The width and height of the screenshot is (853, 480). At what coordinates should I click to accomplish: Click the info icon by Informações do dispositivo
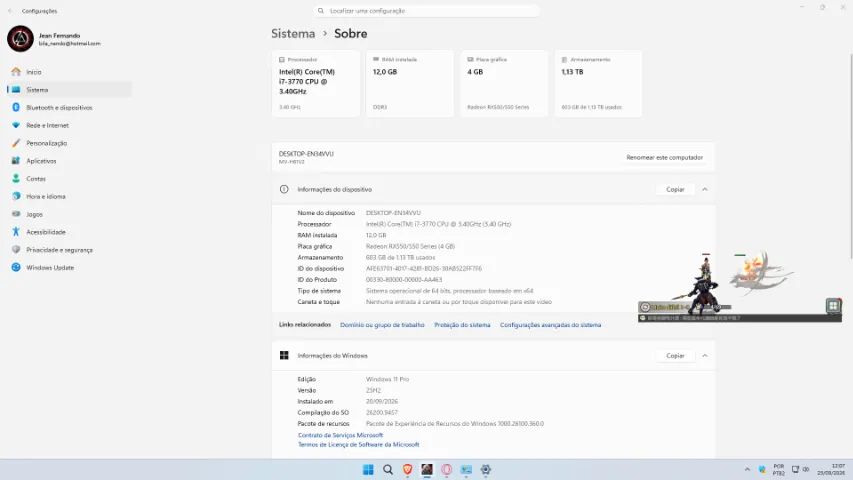pyautogui.click(x=284, y=189)
